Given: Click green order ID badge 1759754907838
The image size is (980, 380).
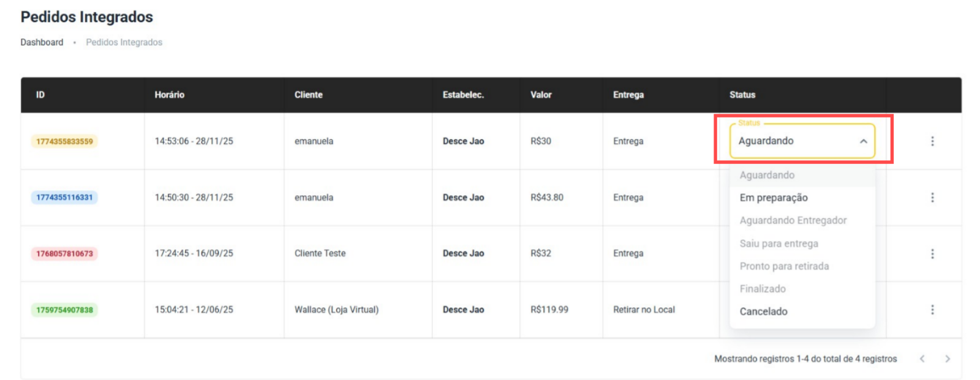Looking at the screenshot, I should (64, 310).
